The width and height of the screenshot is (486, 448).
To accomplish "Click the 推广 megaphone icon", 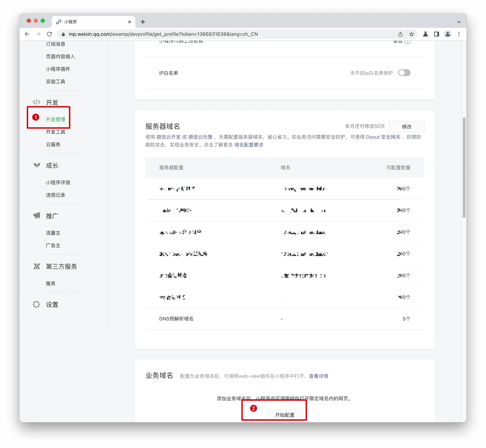I will click(37, 215).
